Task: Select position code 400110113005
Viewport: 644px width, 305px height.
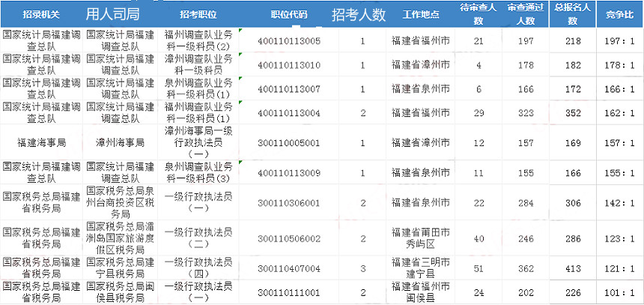Action: [x=289, y=41]
